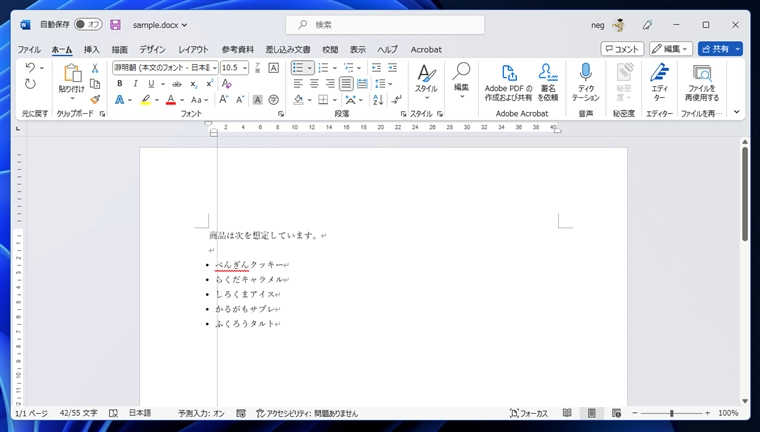This screenshot has height=432, width=760.
Task: Click the Decrease Indent icon
Action: coord(376,68)
